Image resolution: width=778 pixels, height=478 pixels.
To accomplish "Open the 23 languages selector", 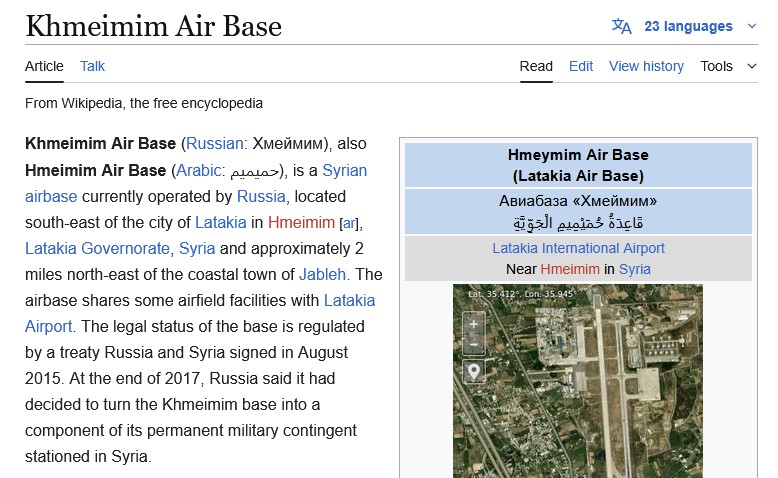I will coord(688,26).
